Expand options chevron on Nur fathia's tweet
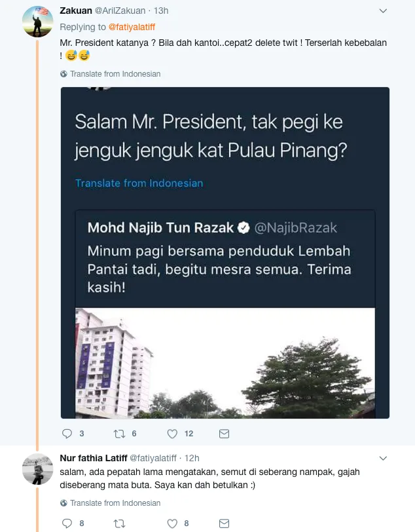Viewport: 415px width, 532px height. click(384, 458)
